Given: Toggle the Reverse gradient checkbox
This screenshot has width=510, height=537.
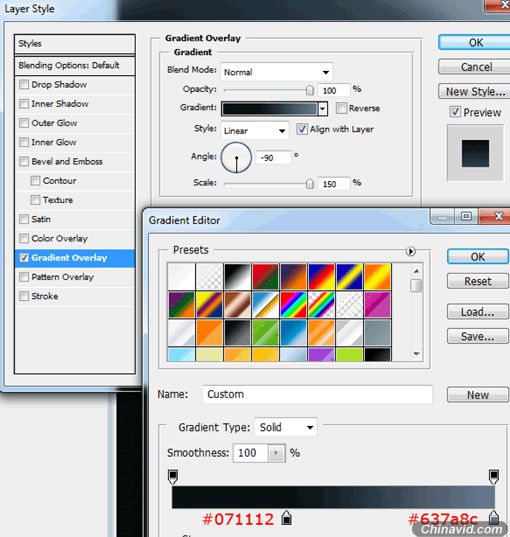Looking at the screenshot, I should click(x=341, y=108).
